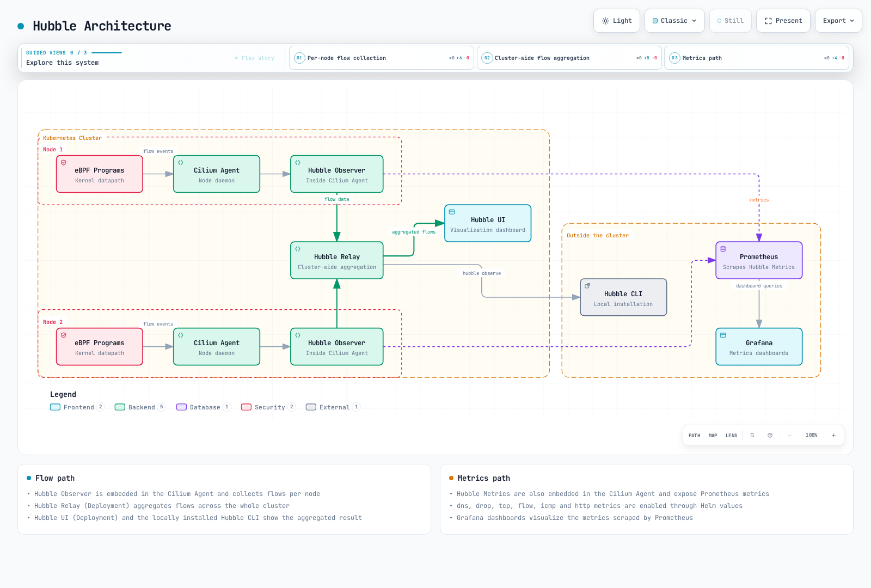Toggle Frontend category in the legend
The image size is (871, 588).
tap(77, 407)
